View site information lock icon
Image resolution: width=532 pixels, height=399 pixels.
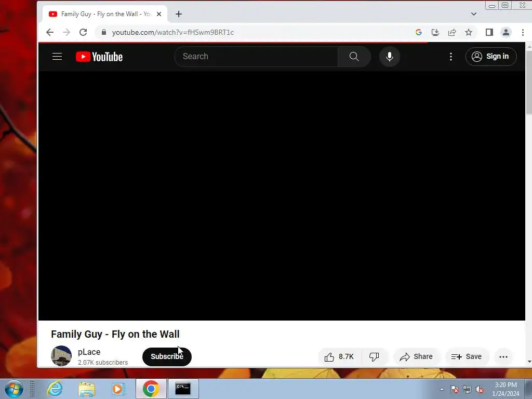tap(104, 32)
